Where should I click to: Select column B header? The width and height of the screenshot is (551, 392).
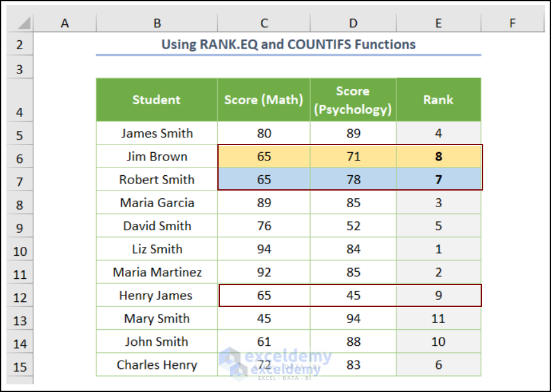[x=157, y=23]
